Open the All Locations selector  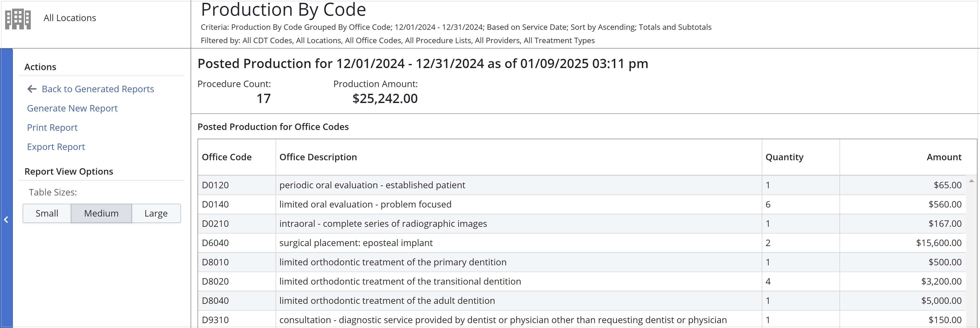tap(70, 18)
